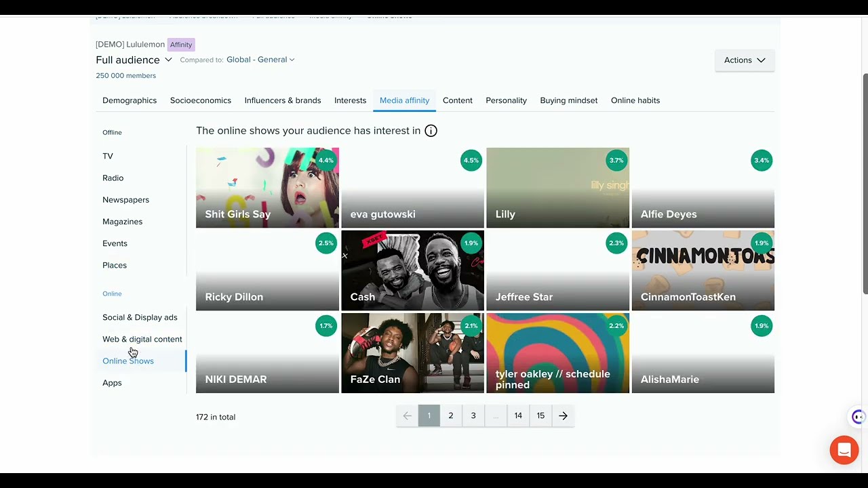Select Events in the sidebar
This screenshot has width=868, height=488.
coord(115,243)
